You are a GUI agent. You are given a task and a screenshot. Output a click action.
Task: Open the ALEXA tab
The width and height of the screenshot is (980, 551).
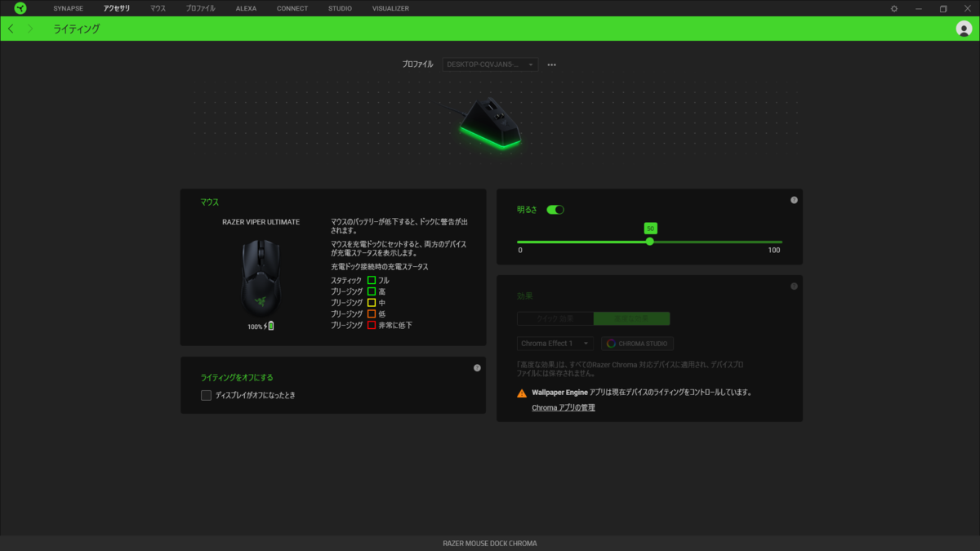246,8
